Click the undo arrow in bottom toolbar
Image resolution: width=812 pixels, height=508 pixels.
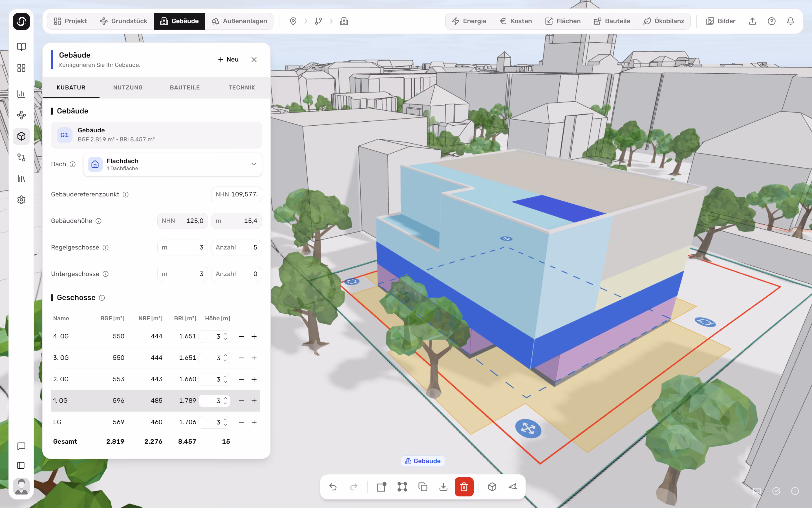click(x=333, y=487)
